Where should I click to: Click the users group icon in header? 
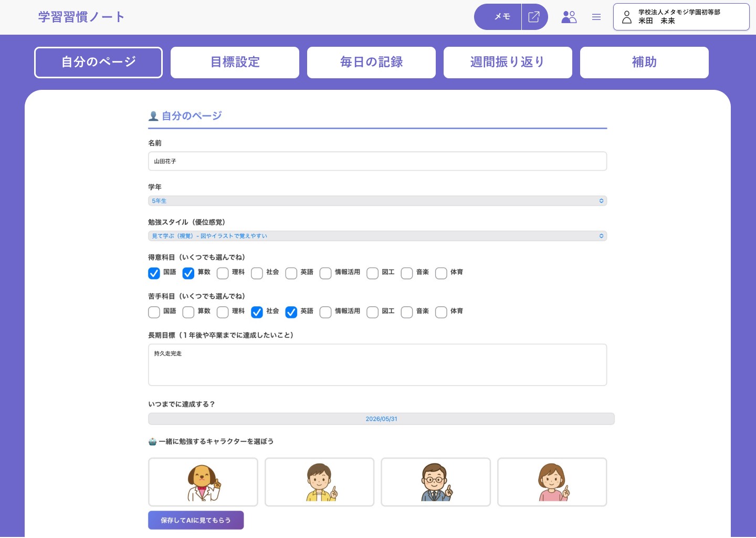(x=569, y=17)
